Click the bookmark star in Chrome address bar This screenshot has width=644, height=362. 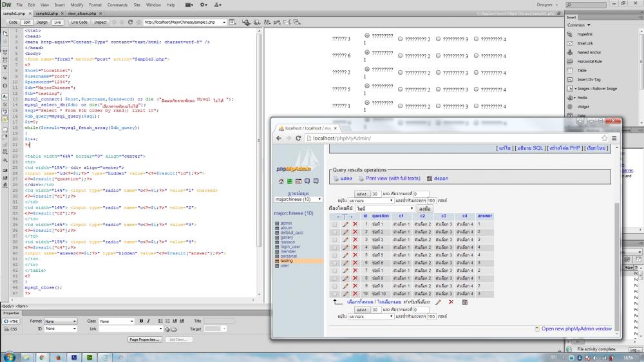pos(605,138)
